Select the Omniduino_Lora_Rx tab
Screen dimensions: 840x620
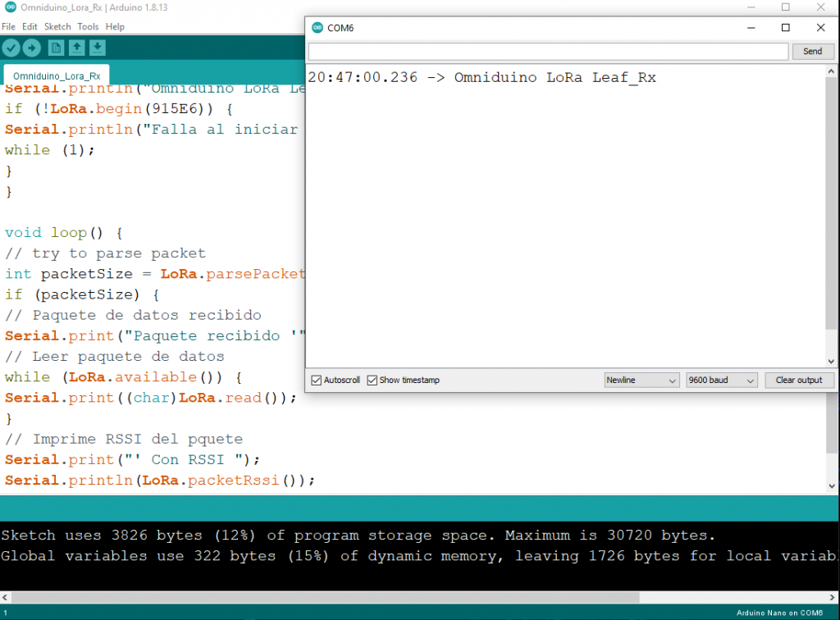point(57,76)
